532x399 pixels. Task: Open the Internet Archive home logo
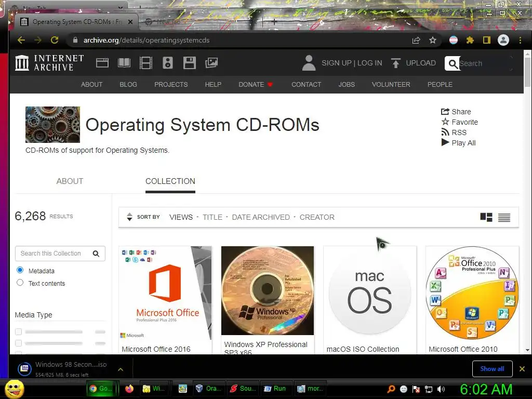click(49, 63)
